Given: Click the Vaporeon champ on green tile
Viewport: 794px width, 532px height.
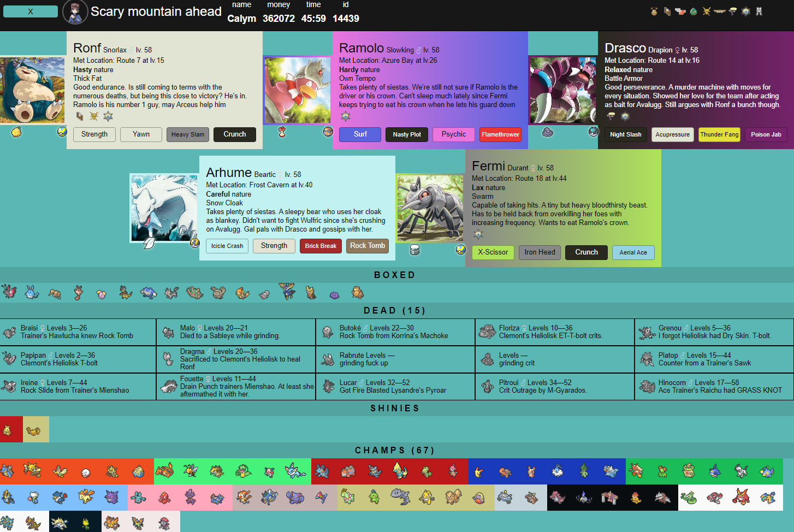Looking at the screenshot, I should 295,471.
